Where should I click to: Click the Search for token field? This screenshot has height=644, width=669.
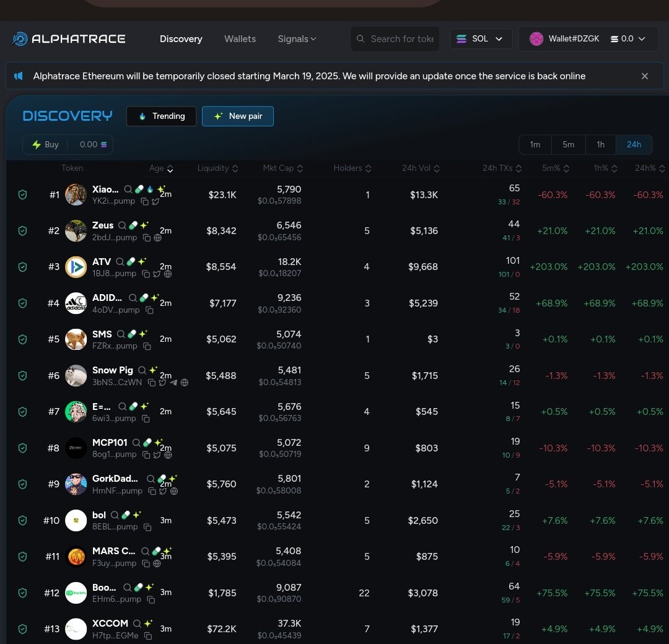pyautogui.click(x=395, y=39)
